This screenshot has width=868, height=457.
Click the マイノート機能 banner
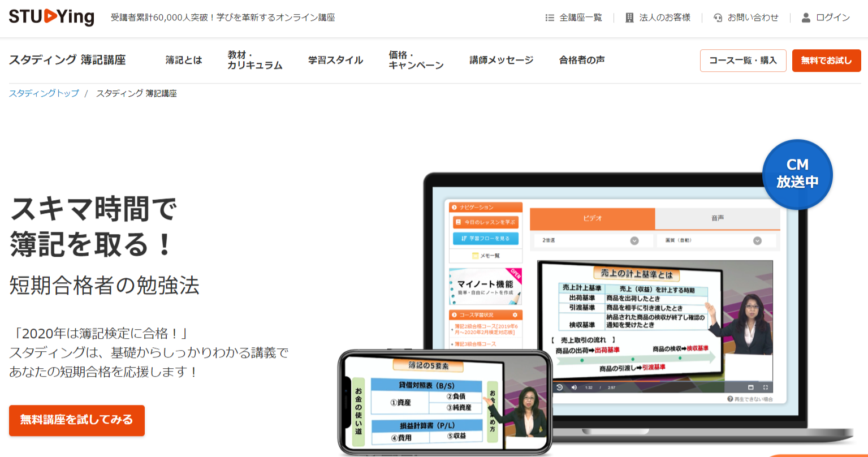(x=486, y=287)
